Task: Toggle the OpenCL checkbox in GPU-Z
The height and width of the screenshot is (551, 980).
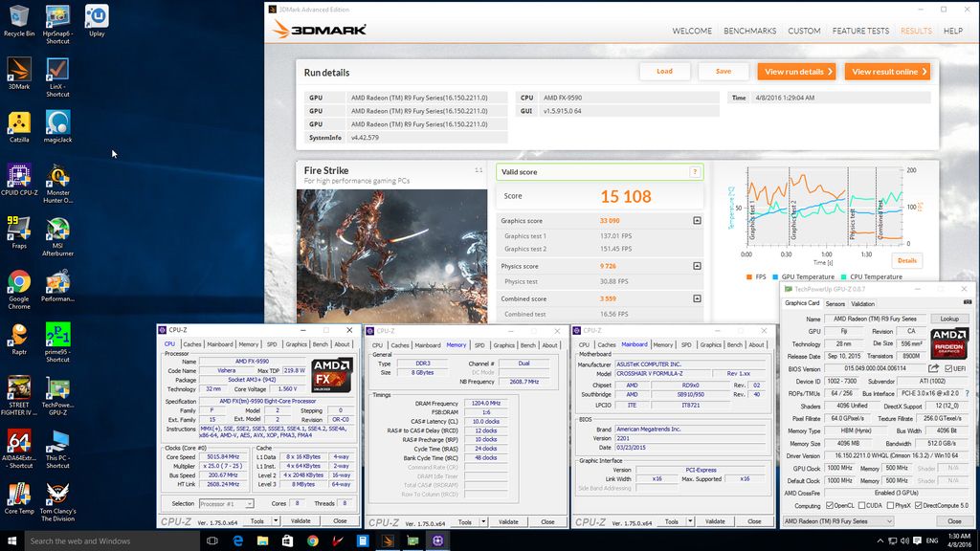Action: pos(828,505)
